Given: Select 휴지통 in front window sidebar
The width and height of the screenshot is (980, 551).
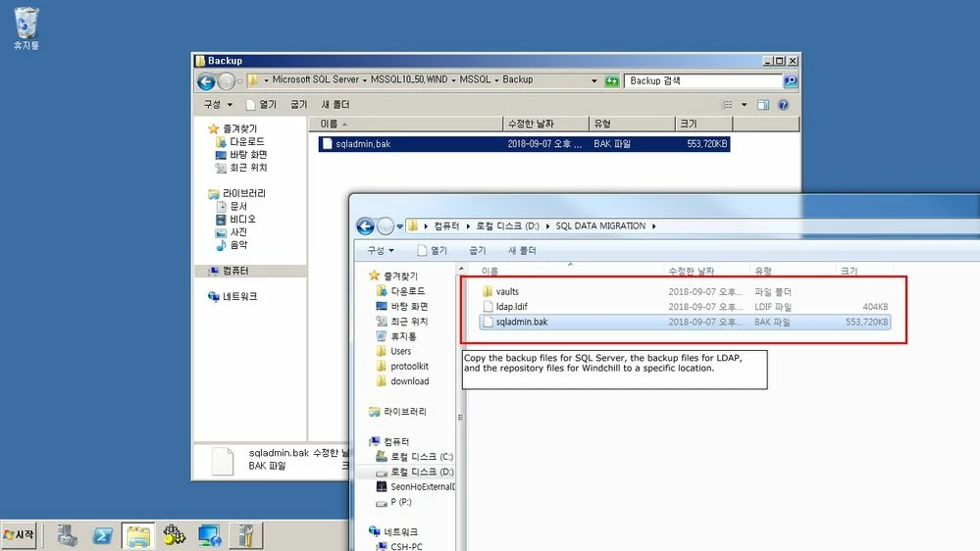Looking at the screenshot, I should coord(396,336).
